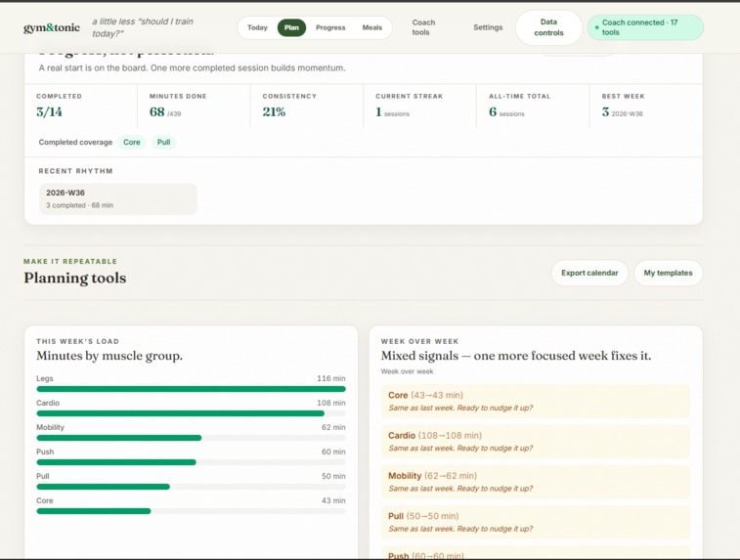Click the '62 min' Mobility value
This screenshot has width=740, height=560.
tap(333, 427)
